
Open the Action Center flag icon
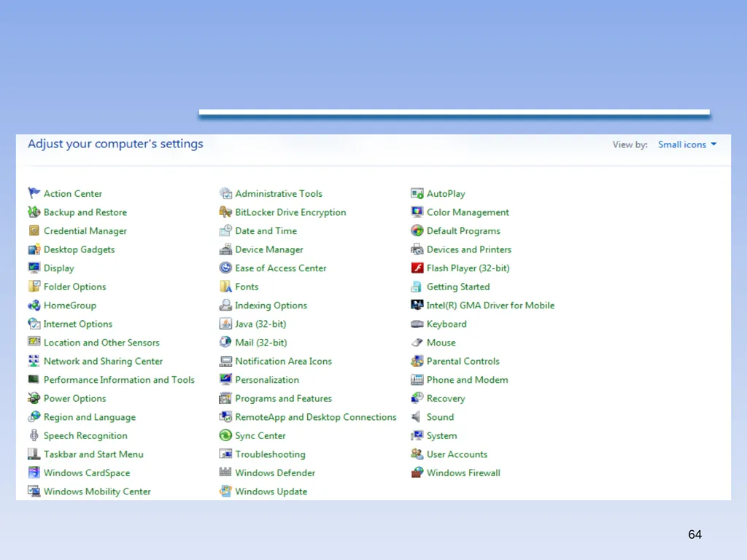point(34,193)
